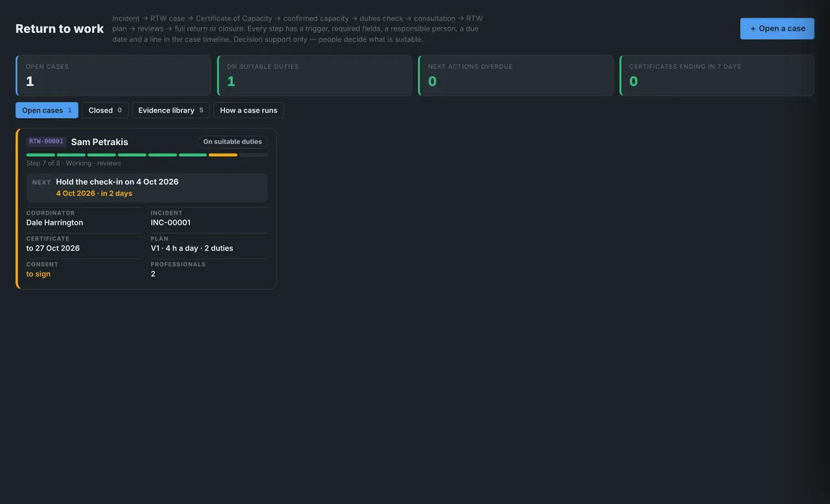Click the case step progress bar
This screenshot has height=504, width=830.
point(147,155)
